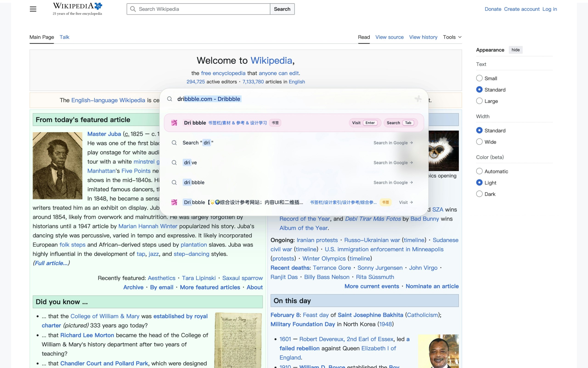Click the Full article link
The height and width of the screenshot is (368, 588).
[x=51, y=263]
